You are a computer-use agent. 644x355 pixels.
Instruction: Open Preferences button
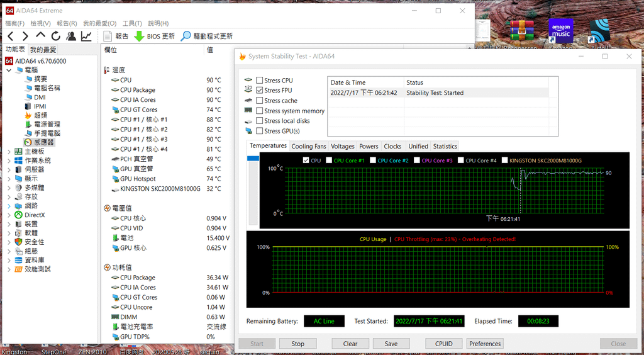(x=485, y=344)
